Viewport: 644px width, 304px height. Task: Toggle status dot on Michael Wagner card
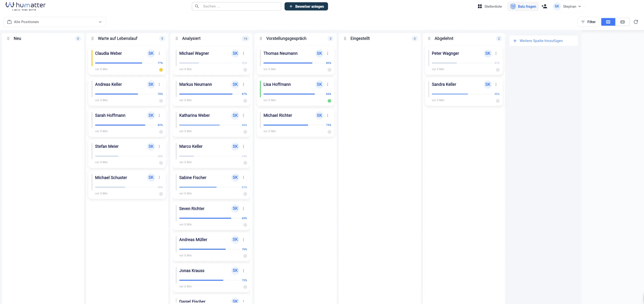tap(245, 70)
